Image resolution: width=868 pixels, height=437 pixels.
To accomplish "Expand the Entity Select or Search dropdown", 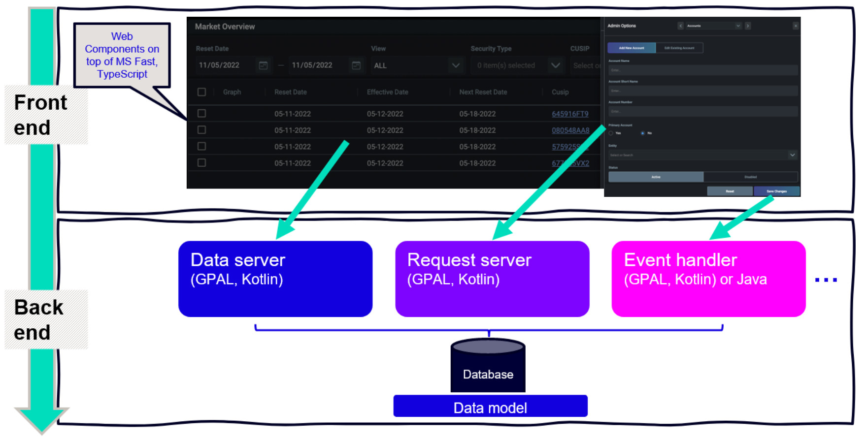I will (703, 155).
